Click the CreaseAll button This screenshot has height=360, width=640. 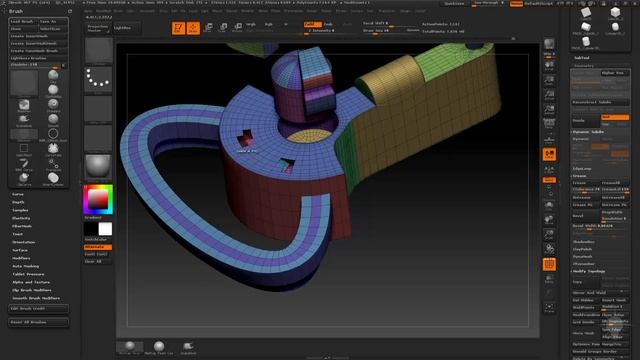615,183
